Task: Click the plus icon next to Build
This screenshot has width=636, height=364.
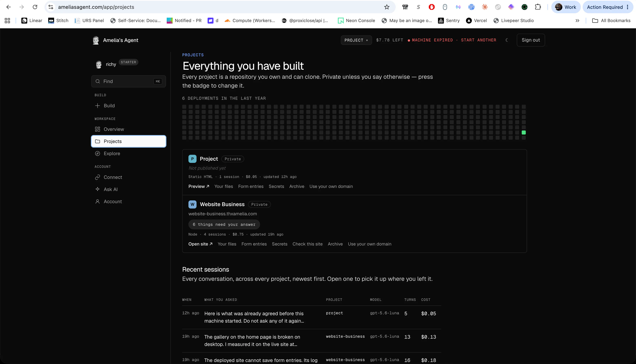Action: pyautogui.click(x=98, y=105)
